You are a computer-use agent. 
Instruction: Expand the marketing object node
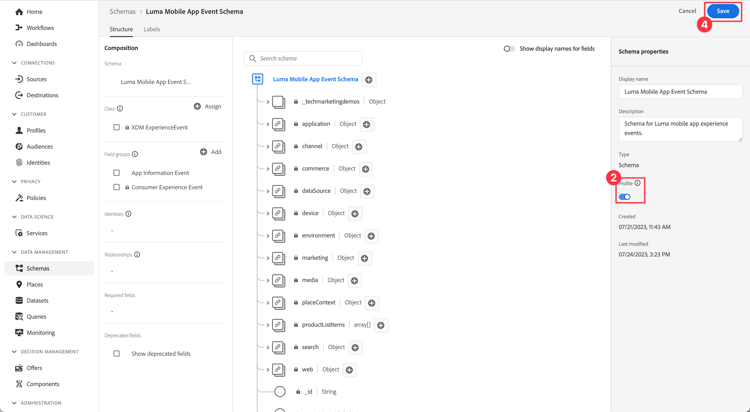click(268, 258)
